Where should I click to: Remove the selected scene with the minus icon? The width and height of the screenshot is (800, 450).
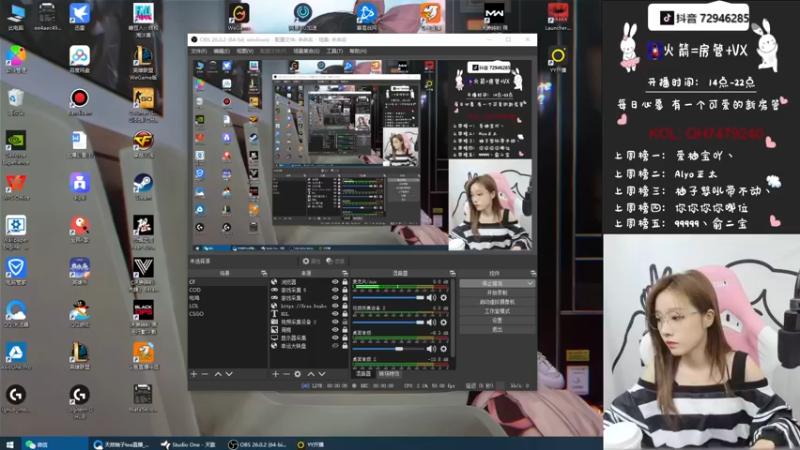point(205,374)
